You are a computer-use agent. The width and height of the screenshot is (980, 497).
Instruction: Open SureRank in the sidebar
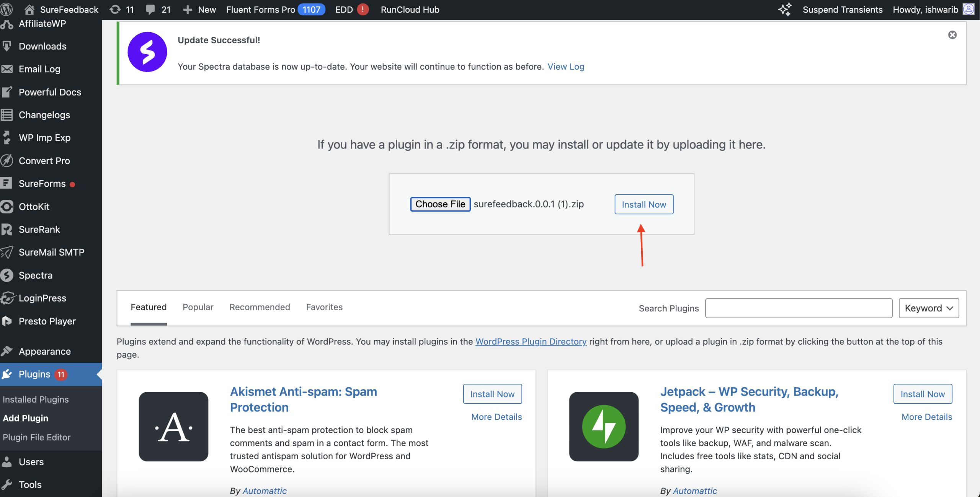point(39,229)
